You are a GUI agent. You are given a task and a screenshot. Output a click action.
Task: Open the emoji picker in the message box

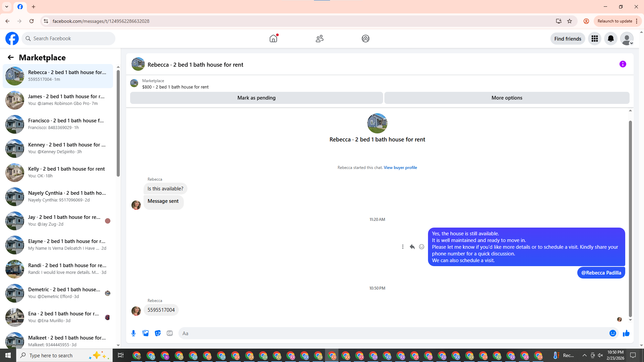(612, 333)
